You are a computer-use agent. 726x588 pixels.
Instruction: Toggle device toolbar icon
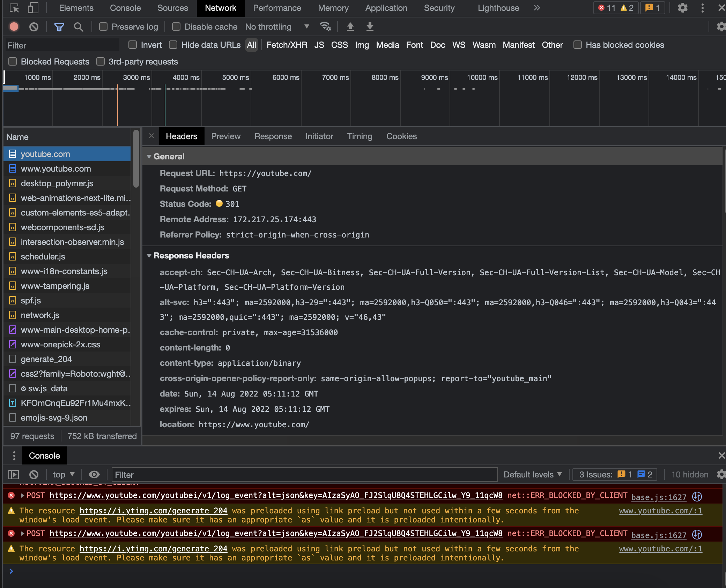(33, 8)
